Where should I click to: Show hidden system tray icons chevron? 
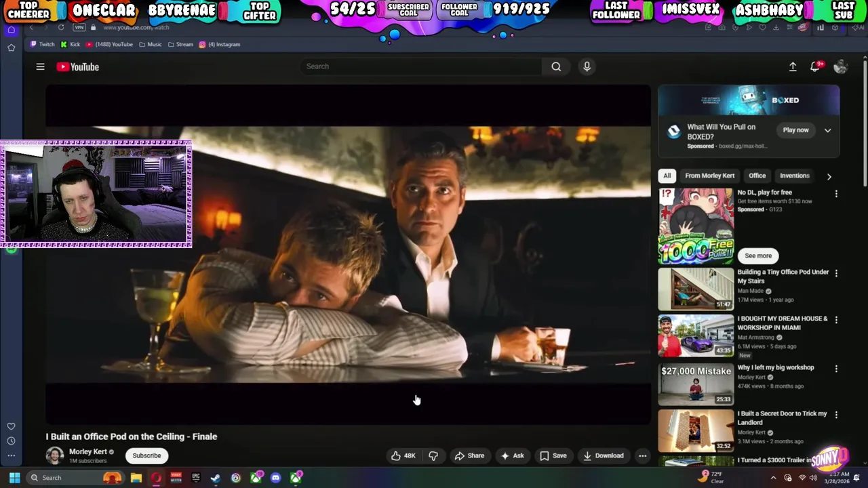tap(773, 478)
